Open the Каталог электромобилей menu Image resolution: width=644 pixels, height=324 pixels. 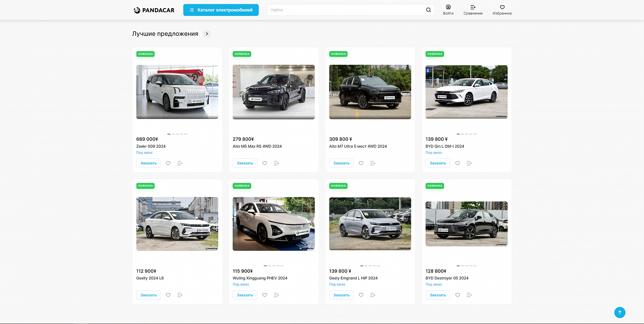pyautogui.click(x=221, y=10)
